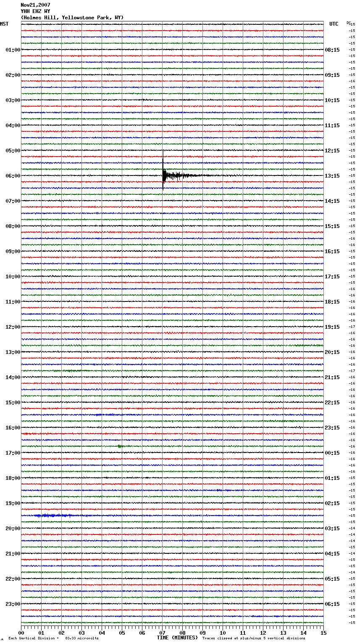Click the Each Vertical Division 83.33 microvolts note
The width and height of the screenshot is (357, 644).
[x=53, y=639]
